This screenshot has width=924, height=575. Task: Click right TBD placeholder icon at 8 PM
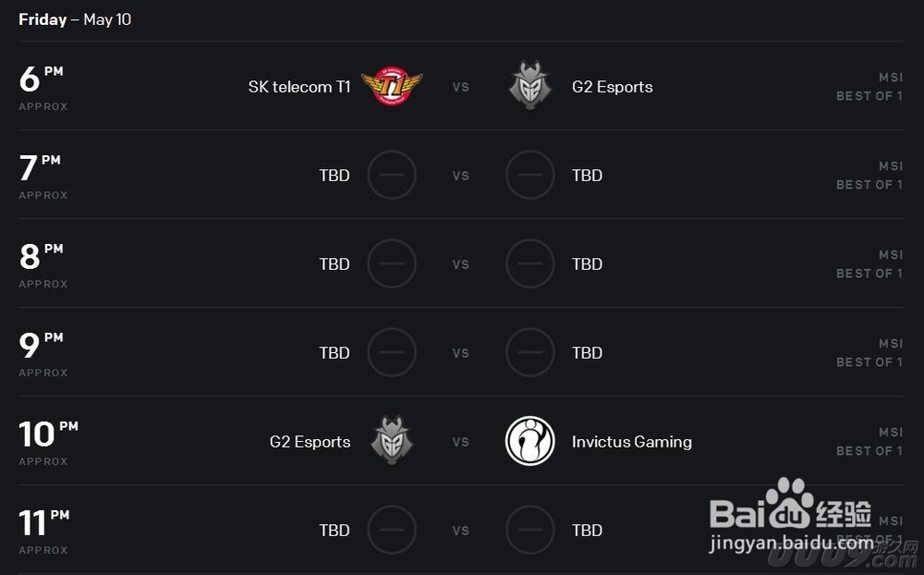point(529,263)
